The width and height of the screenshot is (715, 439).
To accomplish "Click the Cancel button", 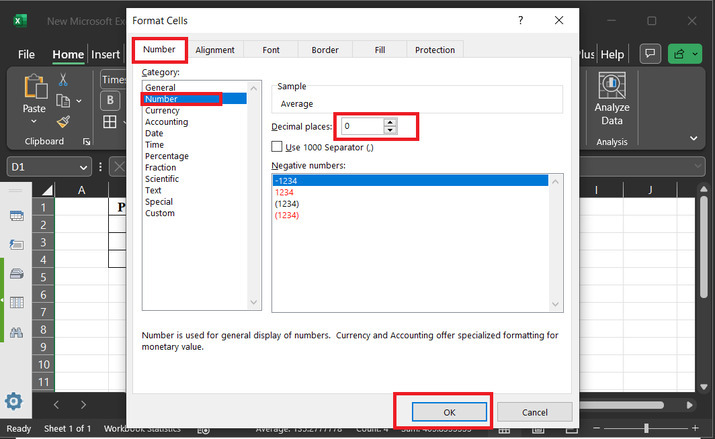I will click(534, 412).
